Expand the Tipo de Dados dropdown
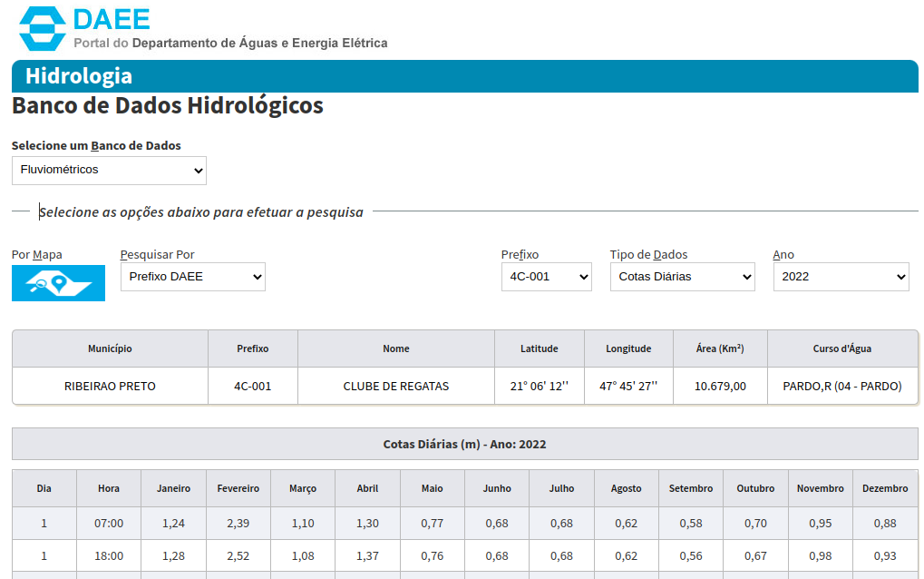The height and width of the screenshot is (579, 924). [x=682, y=277]
